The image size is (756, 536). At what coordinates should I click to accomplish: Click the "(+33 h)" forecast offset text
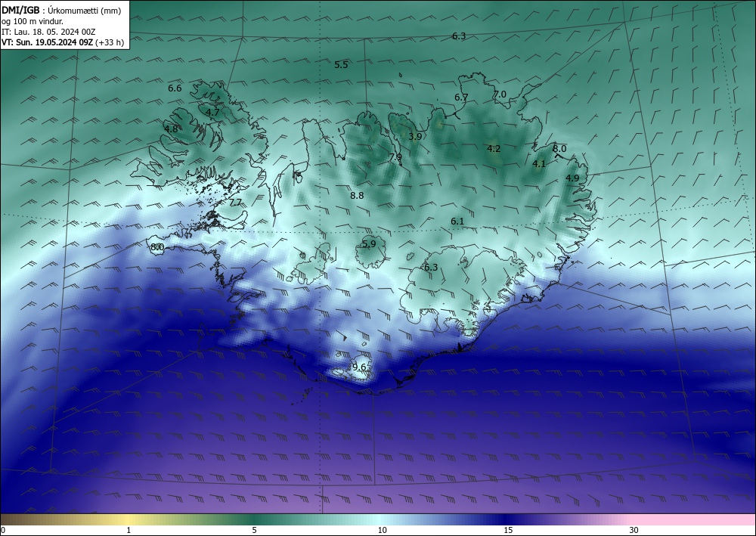[x=110, y=42]
